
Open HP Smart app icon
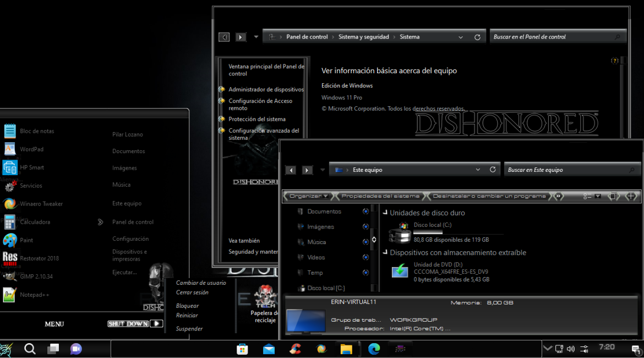[x=10, y=167]
